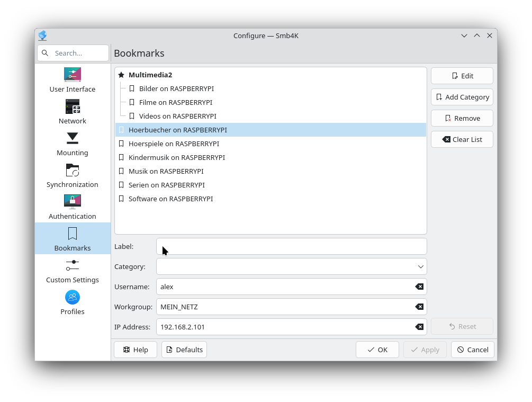
Task: Click Clear List to remove all bookmarks
Action: [x=462, y=139]
